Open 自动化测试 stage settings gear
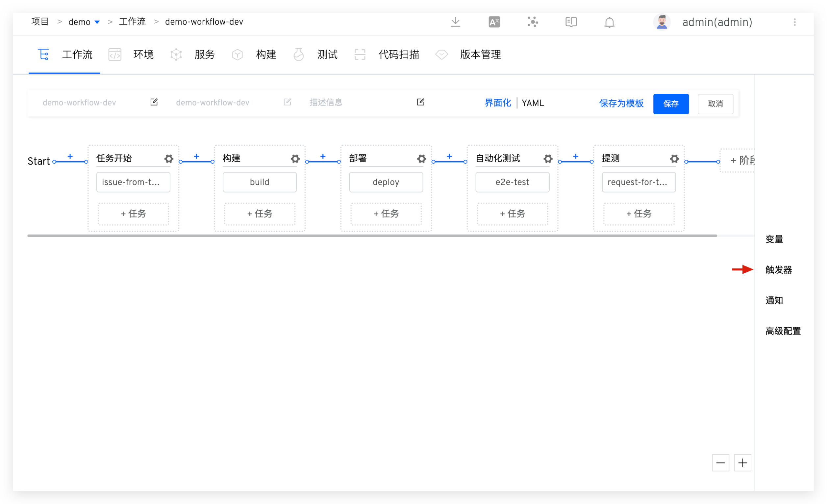This screenshot has width=827, height=504. [548, 159]
